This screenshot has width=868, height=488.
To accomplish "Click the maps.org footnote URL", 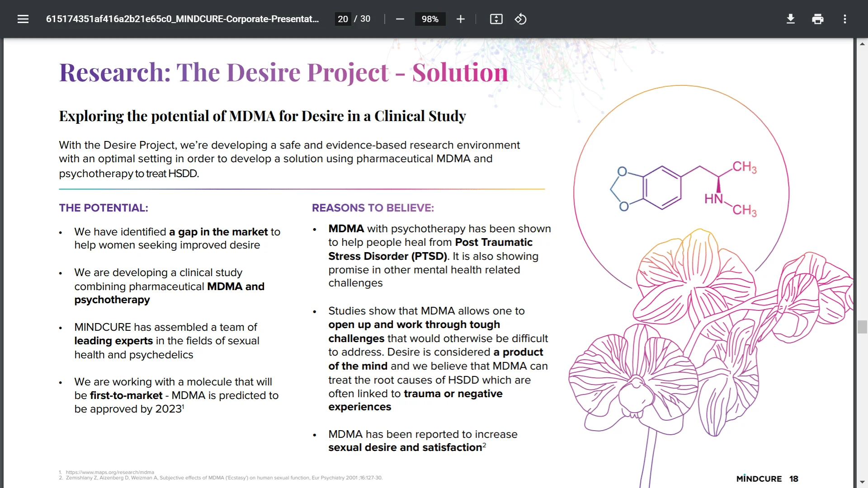I will tap(110, 472).
